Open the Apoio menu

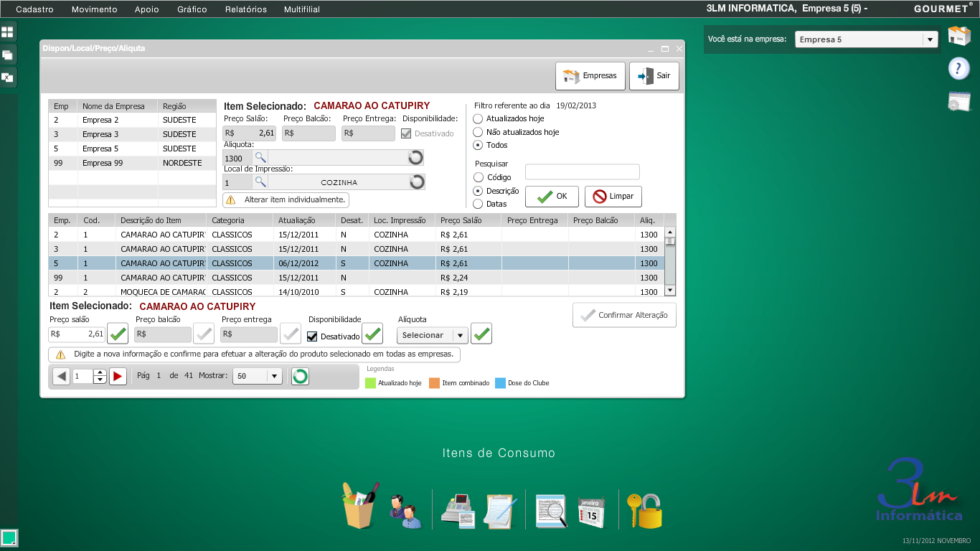pos(147,9)
